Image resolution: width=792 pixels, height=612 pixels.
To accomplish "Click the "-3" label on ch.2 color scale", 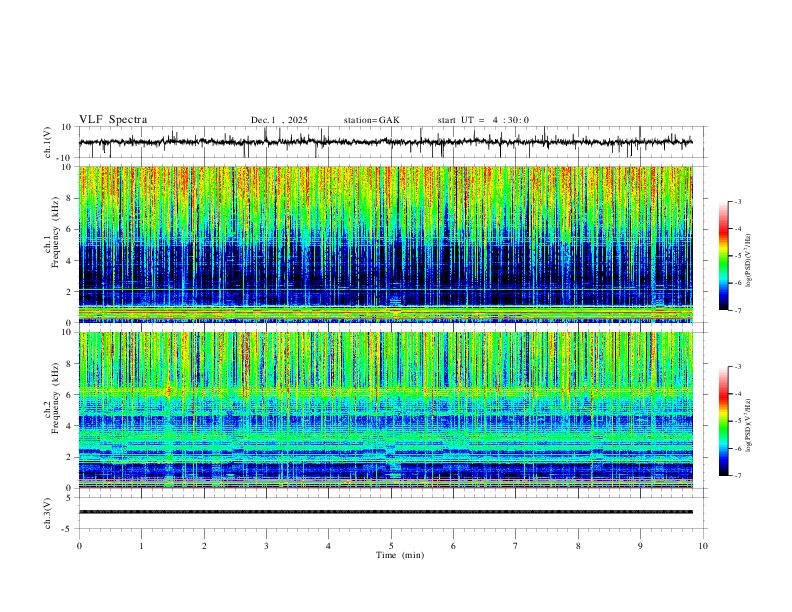I will (x=737, y=367).
